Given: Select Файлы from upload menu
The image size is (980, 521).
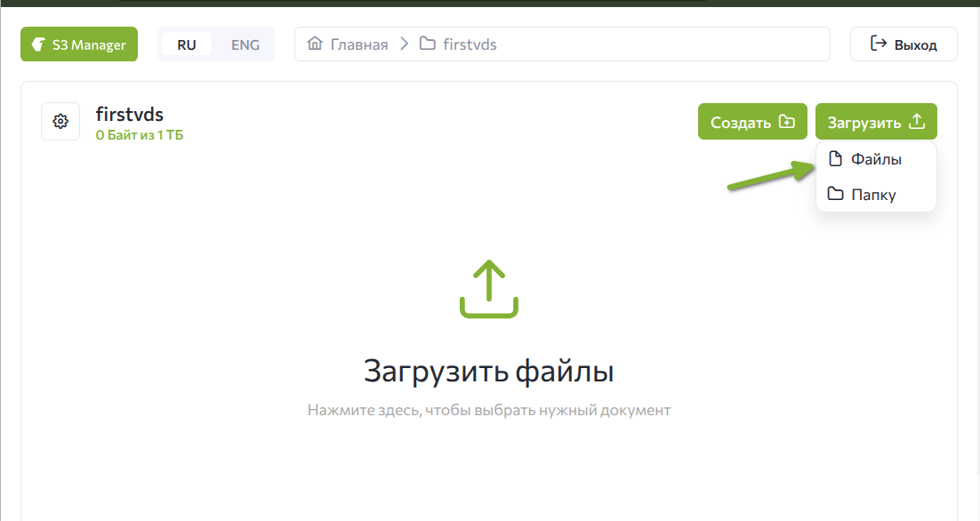Looking at the screenshot, I should (x=876, y=160).
